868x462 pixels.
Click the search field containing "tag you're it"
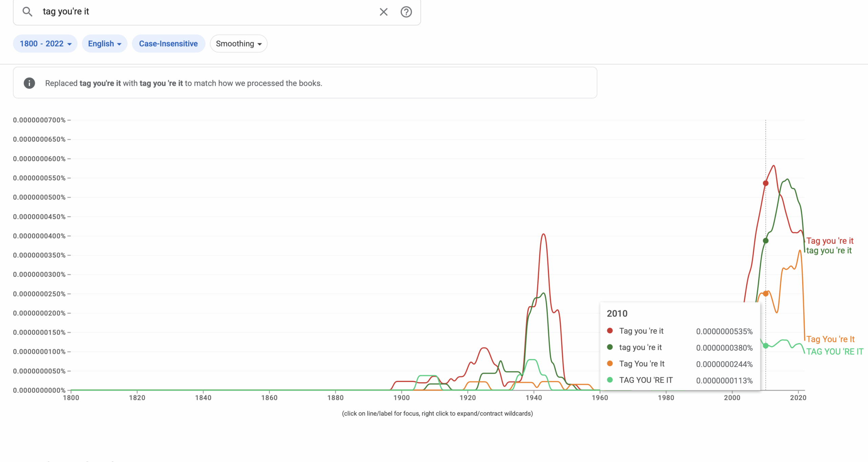pos(203,12)
